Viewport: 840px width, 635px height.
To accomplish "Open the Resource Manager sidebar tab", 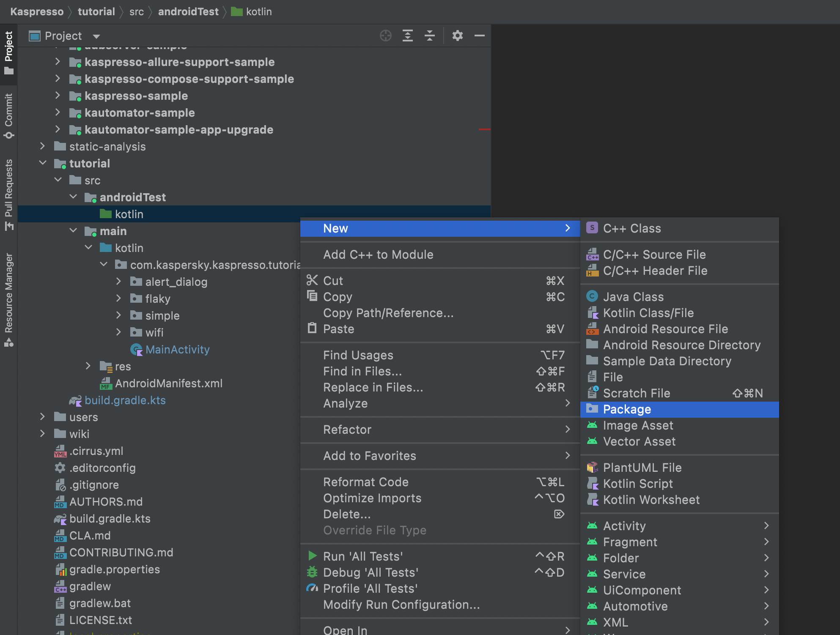I will [8, 299].
